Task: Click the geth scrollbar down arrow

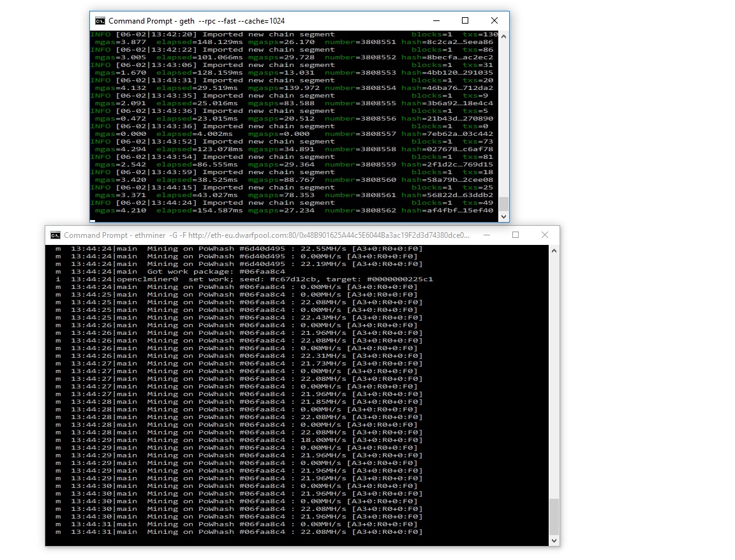Action: point(503,217)
